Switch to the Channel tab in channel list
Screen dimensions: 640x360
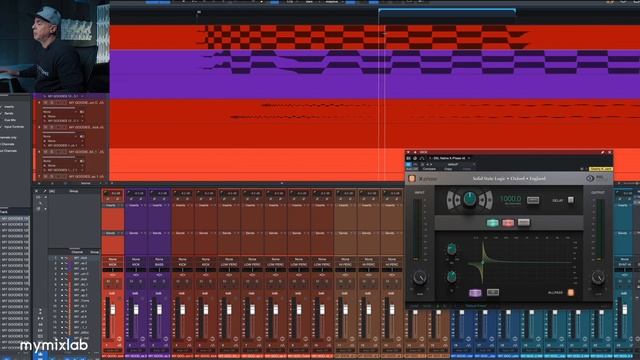pyautogui.click(x=77, y=252)
